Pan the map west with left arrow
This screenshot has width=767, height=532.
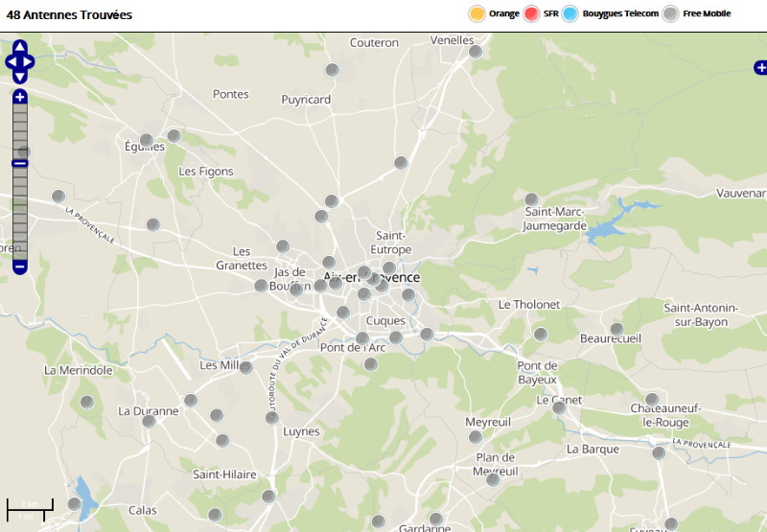[11, 61]
